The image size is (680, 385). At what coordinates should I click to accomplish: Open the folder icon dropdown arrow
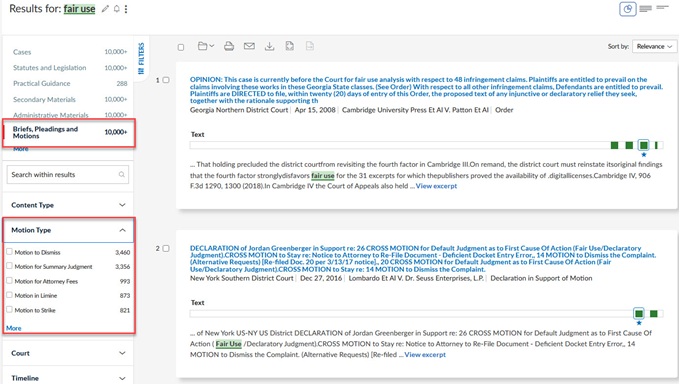(212, 46)
